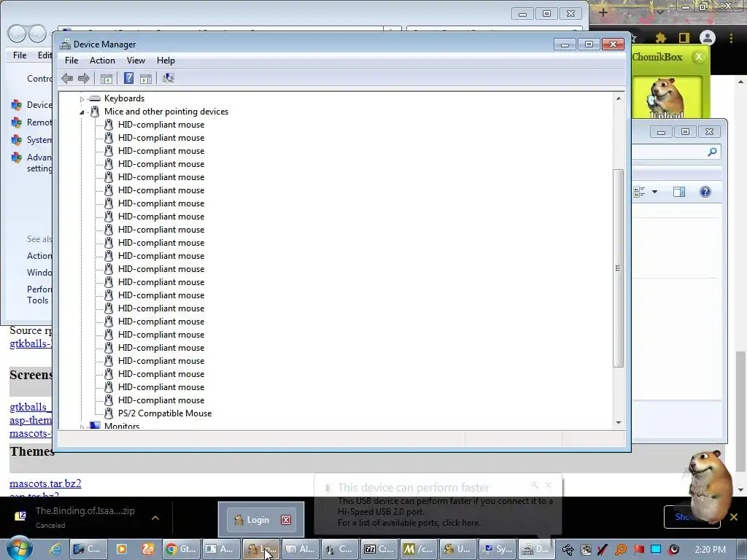Select HID-compliant mouse directly above PS/2 Compatible Mouse

[161, 400]
